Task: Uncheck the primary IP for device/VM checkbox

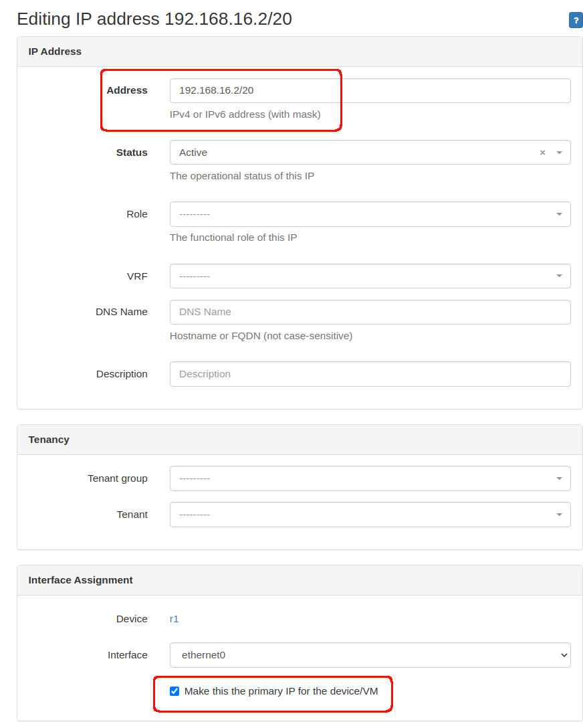Action: click(x=174, y=691)
